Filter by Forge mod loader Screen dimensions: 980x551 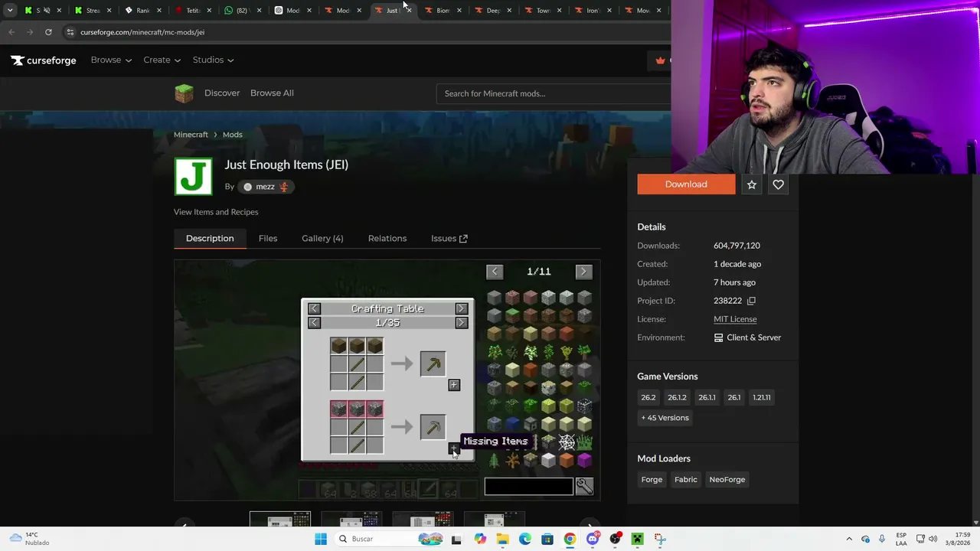(x=652, y=480)
